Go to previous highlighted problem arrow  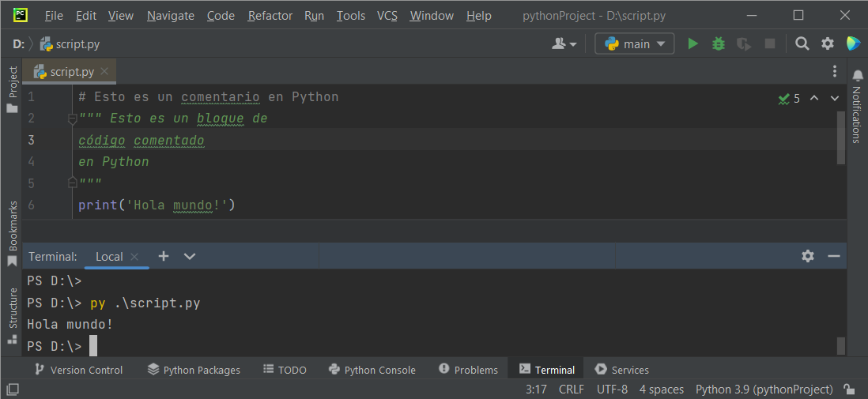point(813,99)
